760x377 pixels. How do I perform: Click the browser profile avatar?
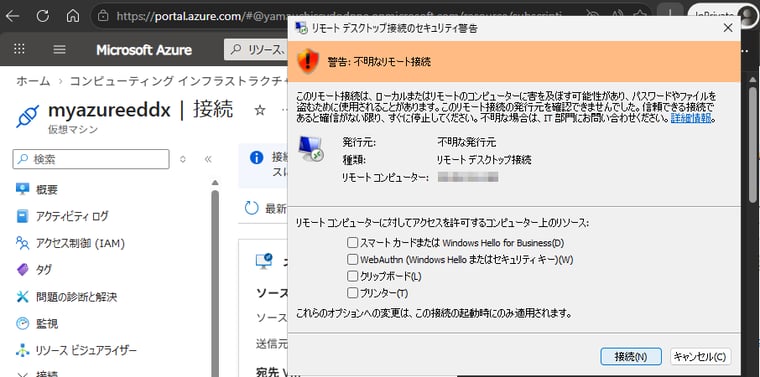[748, 16]
